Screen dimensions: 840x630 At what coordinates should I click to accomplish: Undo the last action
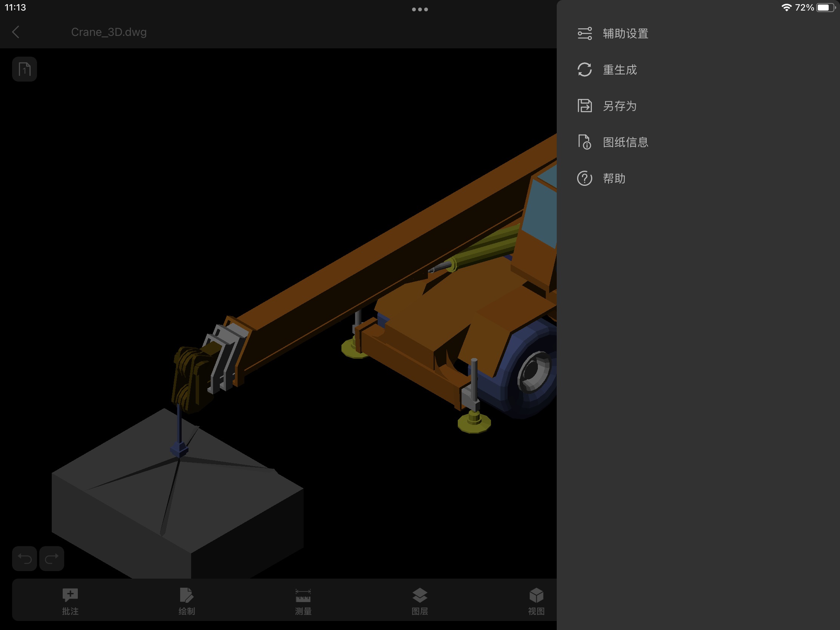click(25, 558)
